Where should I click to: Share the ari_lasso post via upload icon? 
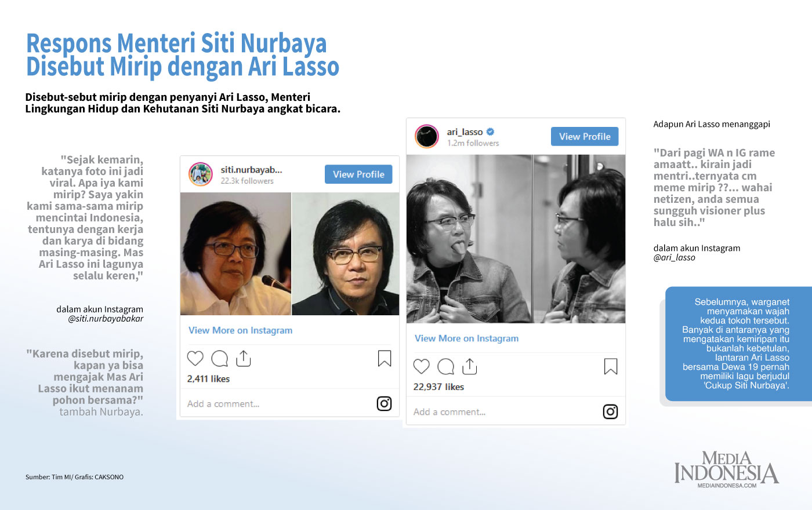[470, 366]
